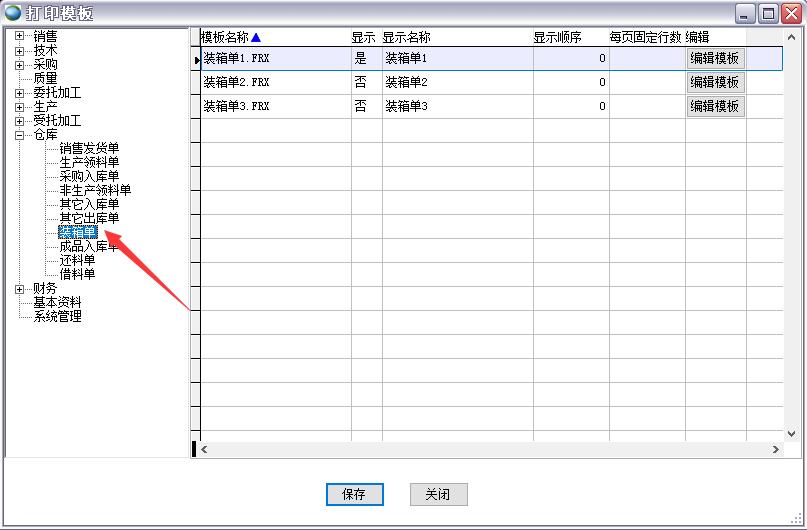Expand the 财务 tree node
Screen dimensions: 807x530
(20, 288)
